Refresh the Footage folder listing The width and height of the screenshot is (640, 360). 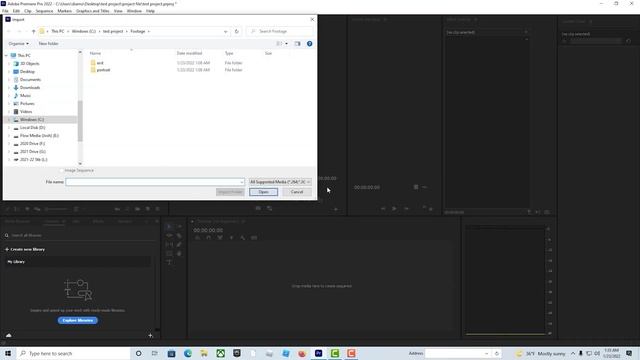(x=236, y=31)
